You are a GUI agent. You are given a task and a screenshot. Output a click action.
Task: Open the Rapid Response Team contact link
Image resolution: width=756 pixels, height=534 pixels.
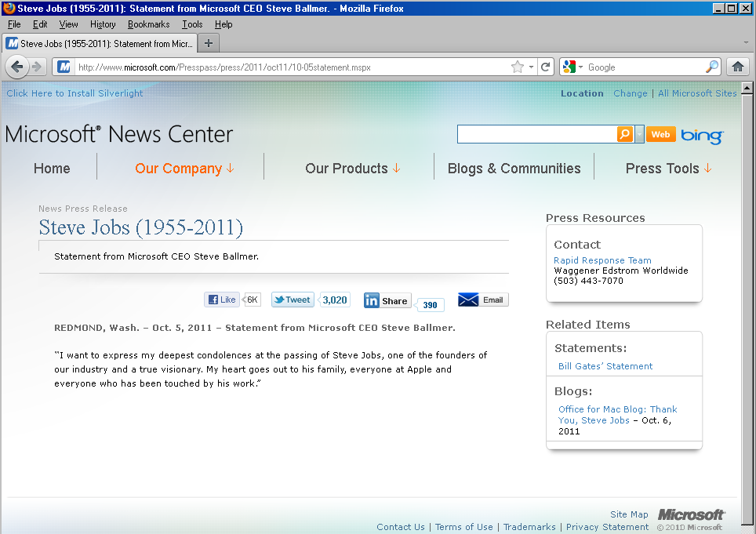602,260
